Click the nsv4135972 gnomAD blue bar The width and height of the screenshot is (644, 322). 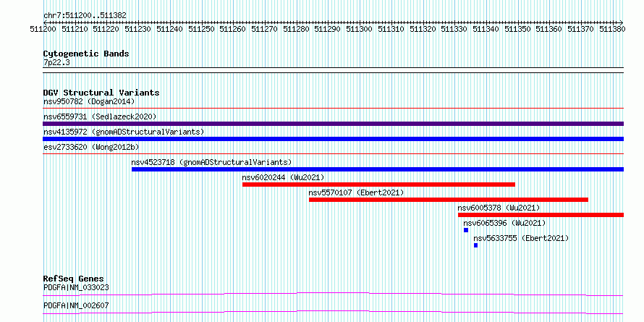click(334, 139)
